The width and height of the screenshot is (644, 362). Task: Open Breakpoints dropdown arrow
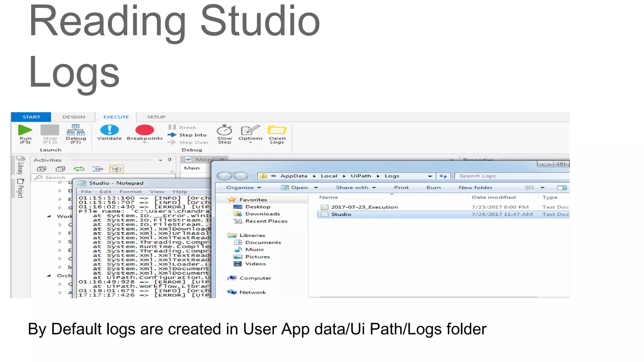click(145, 143)
